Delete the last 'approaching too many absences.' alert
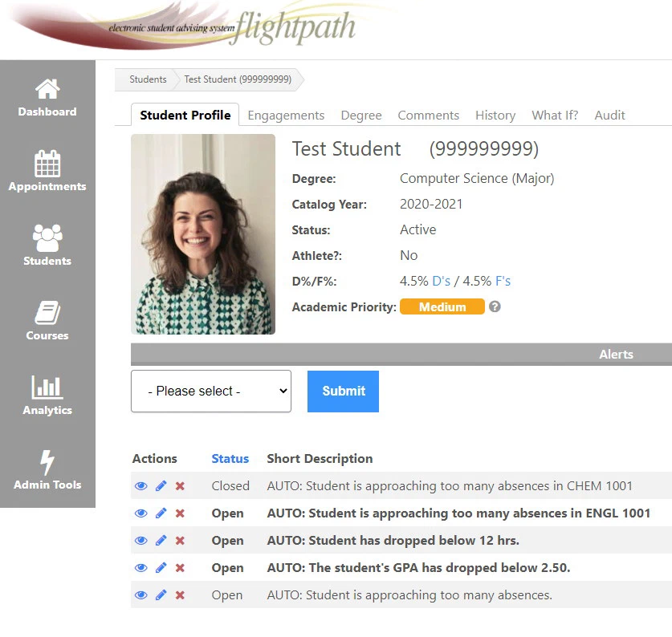This screenshot has width=672, height=637. (x=180, y=595)
